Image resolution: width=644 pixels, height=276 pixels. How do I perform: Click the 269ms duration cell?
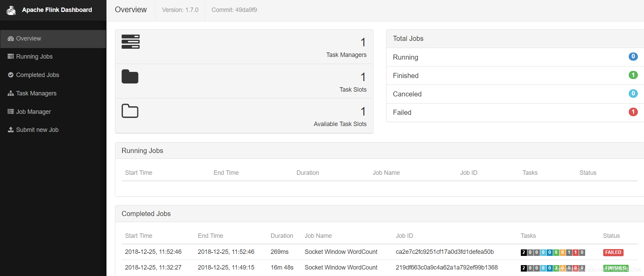point(279,252)
